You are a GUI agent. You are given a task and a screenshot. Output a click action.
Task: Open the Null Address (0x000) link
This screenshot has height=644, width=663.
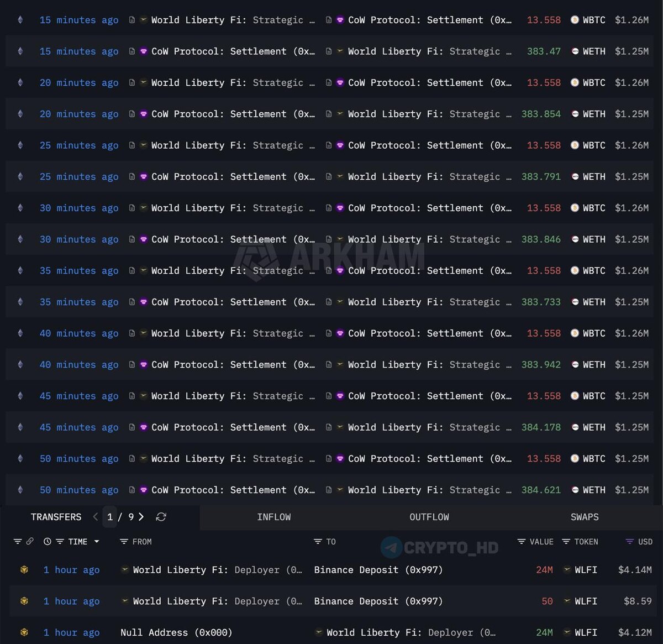click(176, 632)
